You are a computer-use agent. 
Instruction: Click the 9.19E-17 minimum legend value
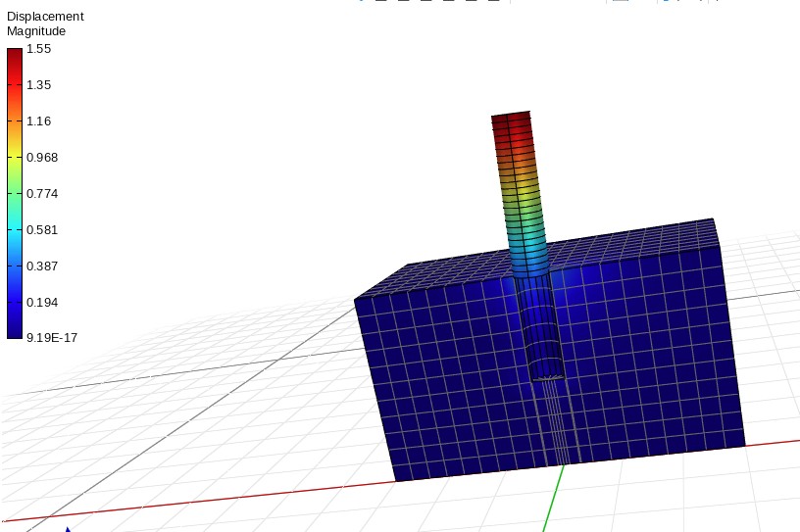[x=52, y=338]
